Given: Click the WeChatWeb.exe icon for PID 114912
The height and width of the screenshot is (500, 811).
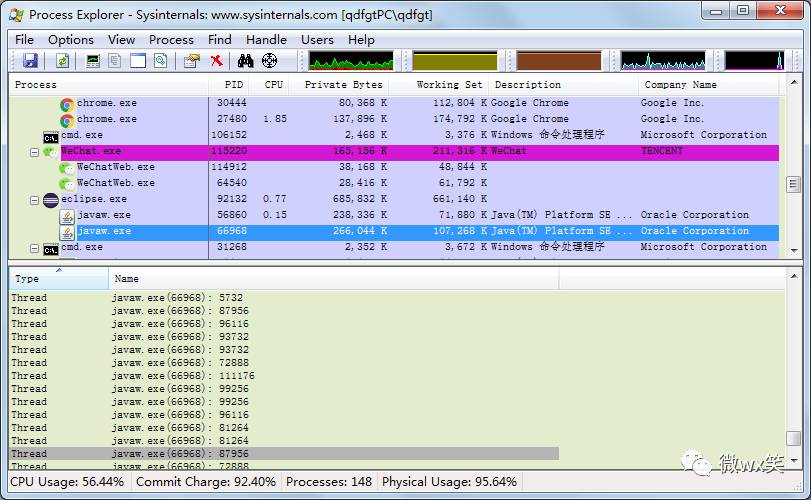Looking at the screenshot, I should click(67, 168).
